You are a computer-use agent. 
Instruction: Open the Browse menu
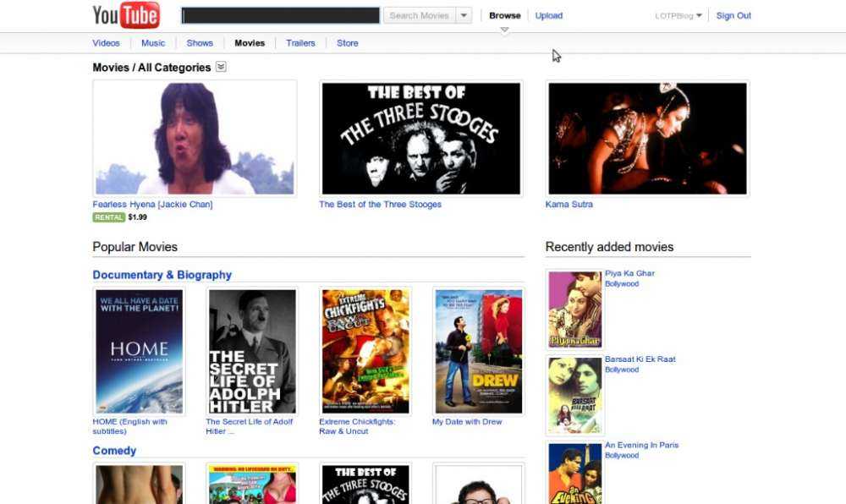coord(505,15)
